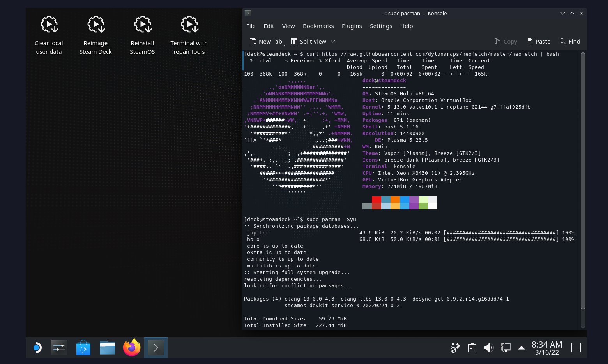Image resolution: width=608 pixels, height=364 pixels.
Task: Click 'Total Download Size: 59.73 MiB' line
Action: tap(295, 319)
